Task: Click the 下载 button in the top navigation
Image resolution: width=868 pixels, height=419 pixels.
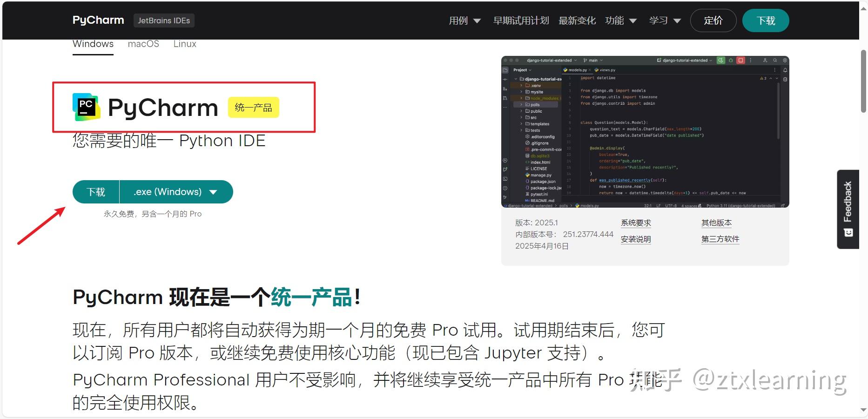Action: tap(765, 20)
